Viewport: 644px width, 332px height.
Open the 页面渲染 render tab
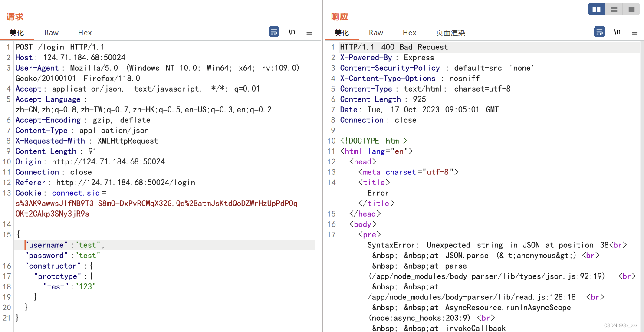click(451, 33)
